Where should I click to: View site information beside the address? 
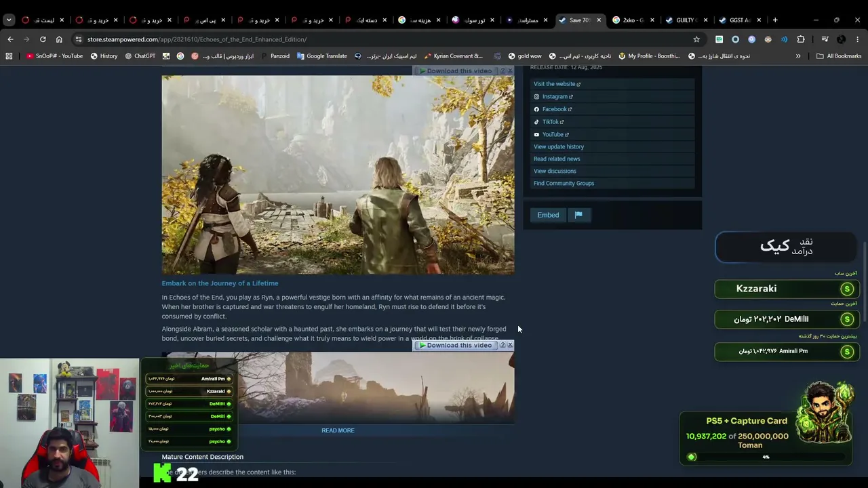pos(79,39)
